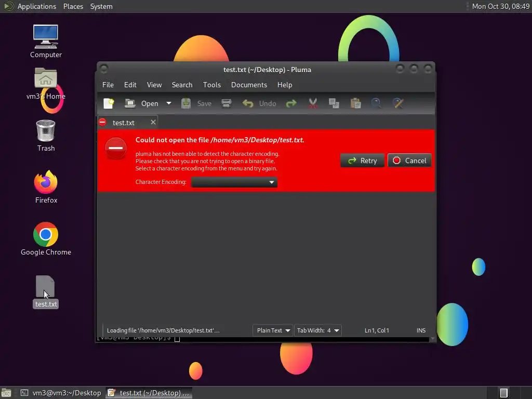
Task: Open the Applications menu in top panel
Action: coord(37,6)
